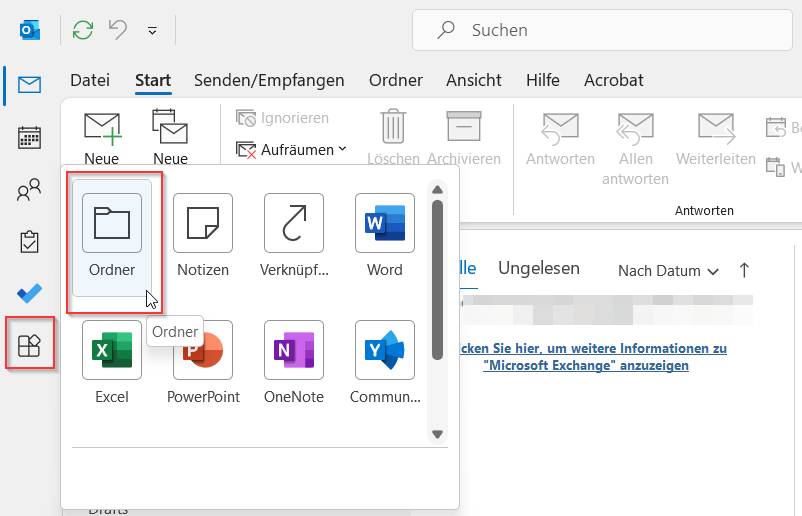The width and height of the screenshot is (802, 516).
Task: Open the Mail view in the sidebar
Action: [x=29, y=84]
